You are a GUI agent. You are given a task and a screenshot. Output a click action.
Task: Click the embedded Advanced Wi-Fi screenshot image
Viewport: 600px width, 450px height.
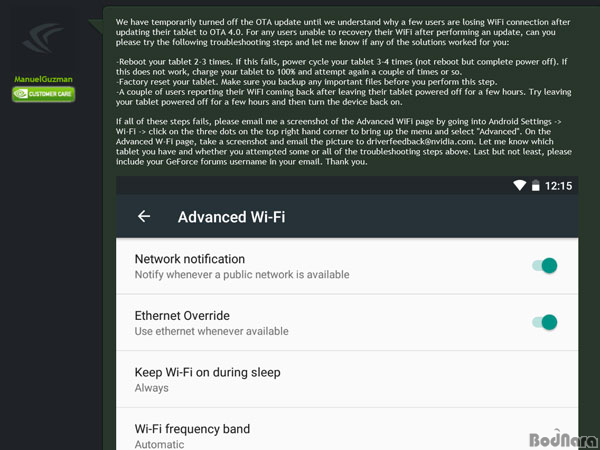pyautogui.click(x=347, y=313)
